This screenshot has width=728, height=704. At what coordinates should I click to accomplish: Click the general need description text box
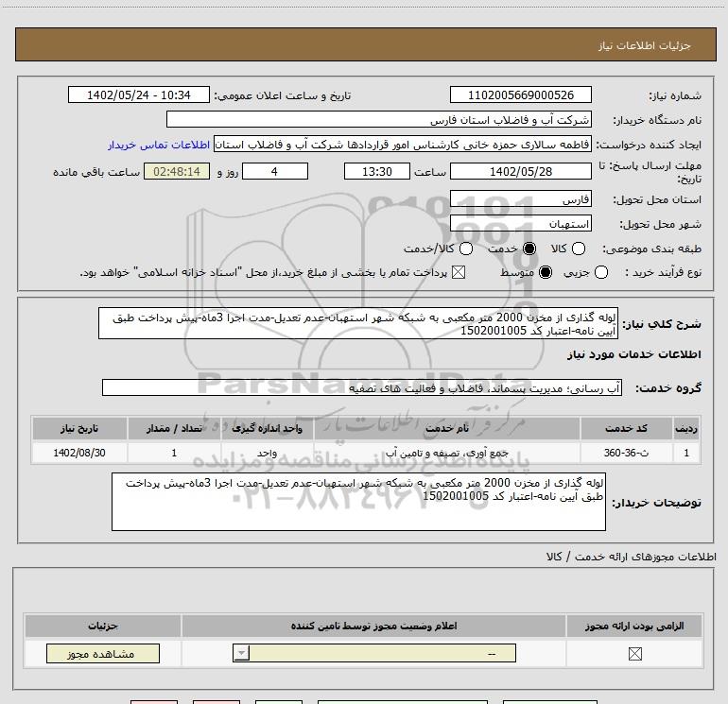[x=358, y=323]
